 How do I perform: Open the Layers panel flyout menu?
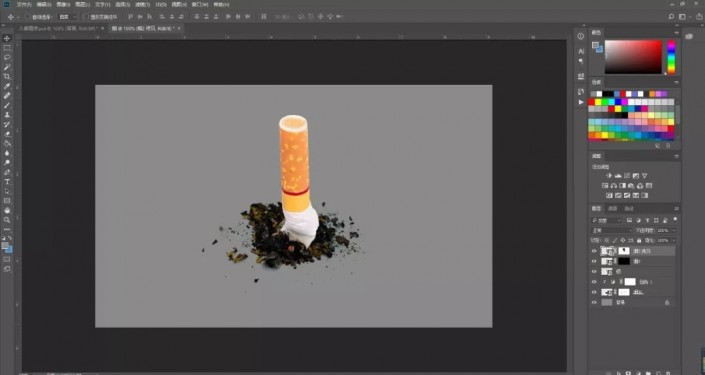pos(676,209)
